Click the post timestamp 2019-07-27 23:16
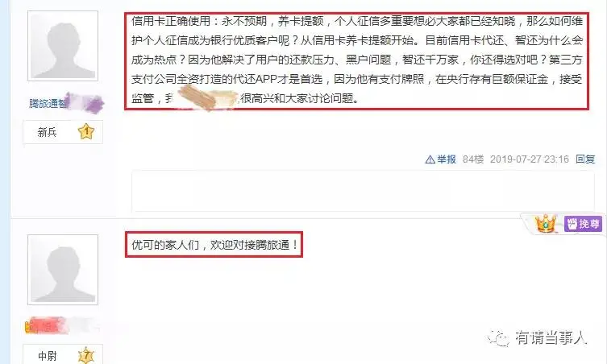 point(529,159)
